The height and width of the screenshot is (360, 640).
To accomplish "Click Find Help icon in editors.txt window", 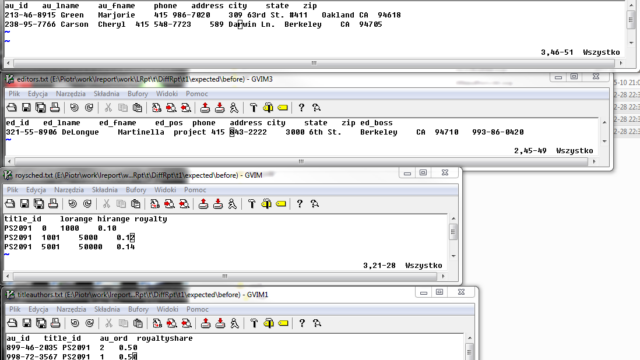I will click(x=316, y=108).
